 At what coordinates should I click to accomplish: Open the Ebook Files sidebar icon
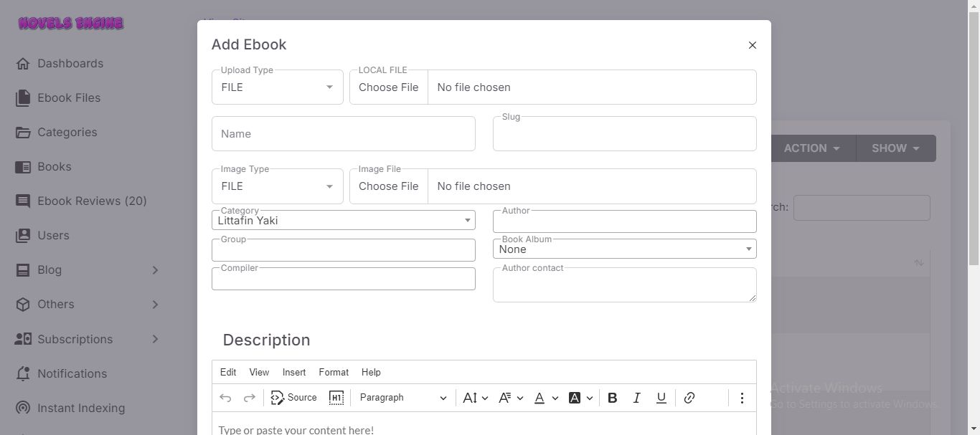click(23, 98)
